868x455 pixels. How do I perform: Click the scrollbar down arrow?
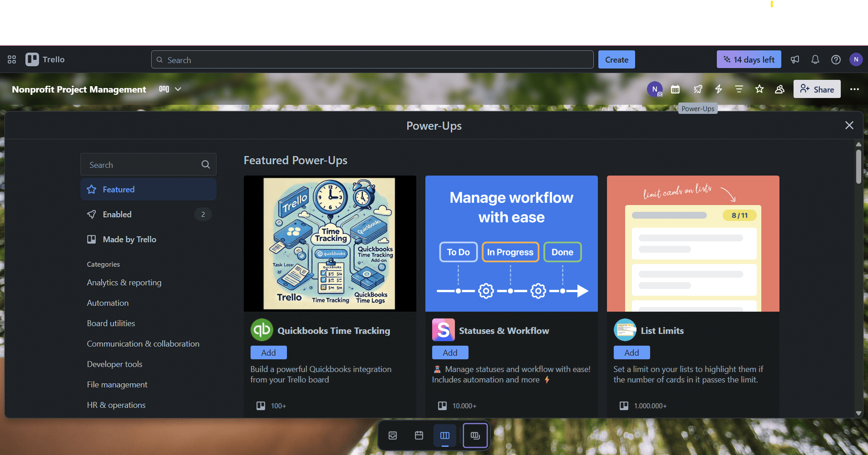click(x=858, y=413)
